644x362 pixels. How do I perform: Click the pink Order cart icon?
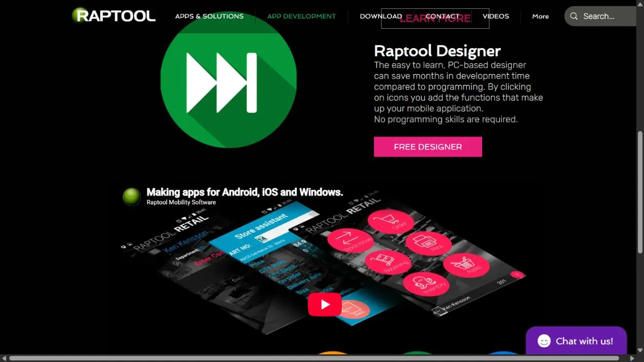click(391, 222)
